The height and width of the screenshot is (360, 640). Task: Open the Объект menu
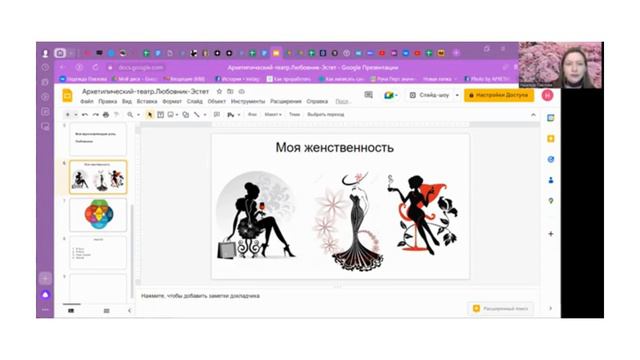pyautogui.click(x=217, y=101)
